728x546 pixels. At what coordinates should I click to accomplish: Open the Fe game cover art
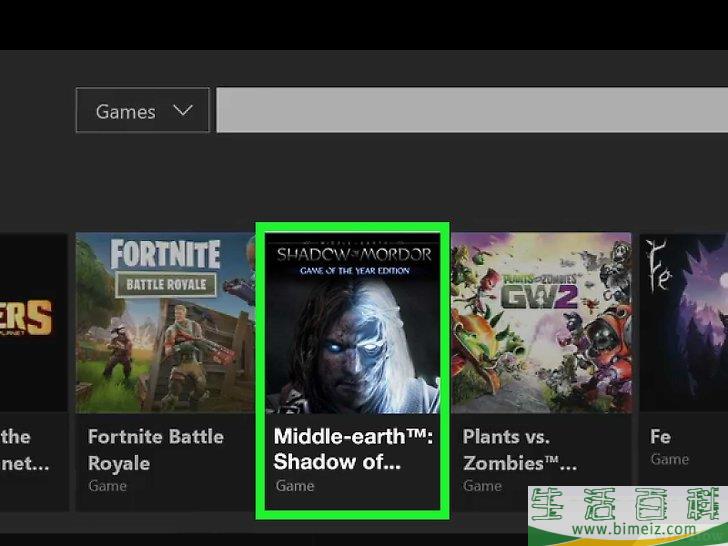(683, 323)
